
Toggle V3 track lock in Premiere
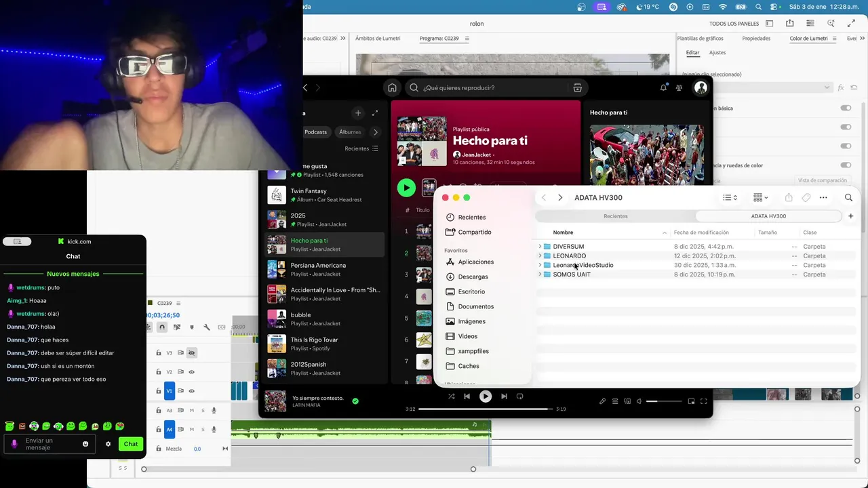pyautogui.click(x=159, y=353)
